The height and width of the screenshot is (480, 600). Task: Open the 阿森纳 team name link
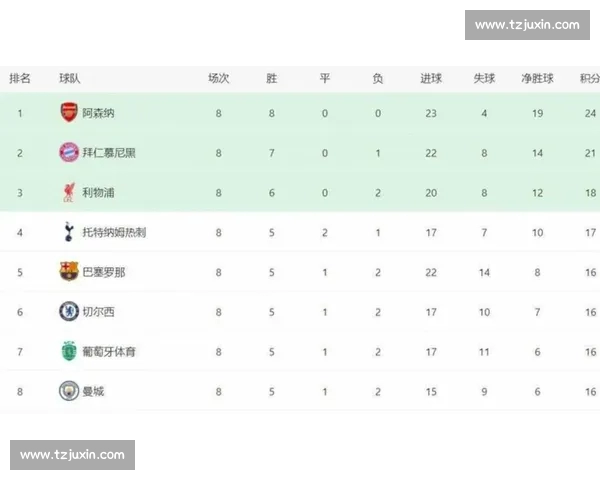tap(98, 113)
